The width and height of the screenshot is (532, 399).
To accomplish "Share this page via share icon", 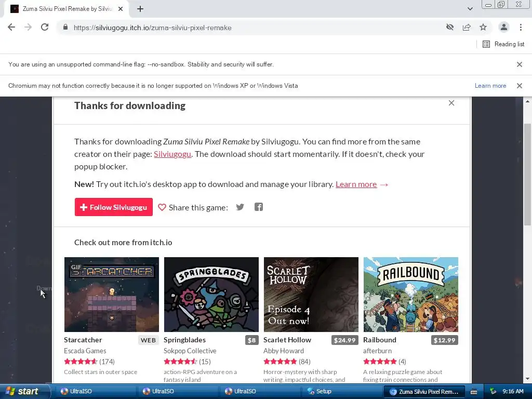I will (x=467, y=28).
